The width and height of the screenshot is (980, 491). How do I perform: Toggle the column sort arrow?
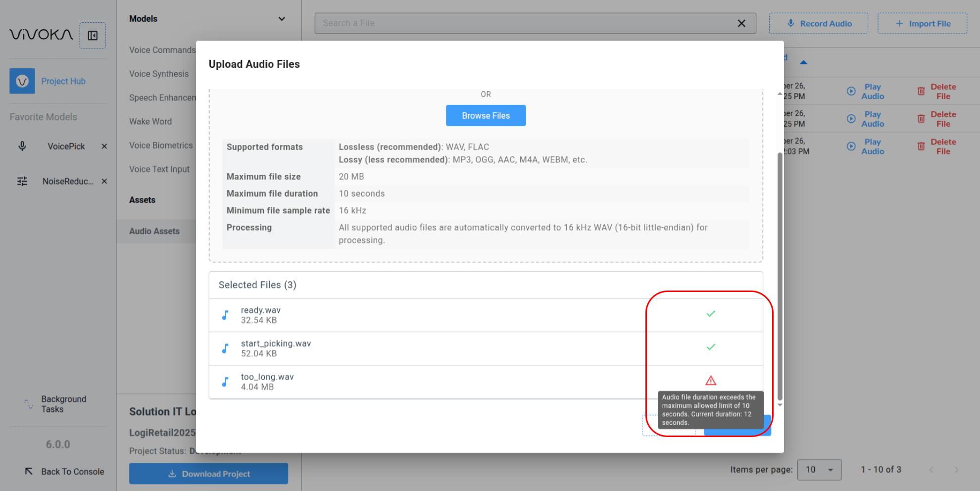click(803, 62)
